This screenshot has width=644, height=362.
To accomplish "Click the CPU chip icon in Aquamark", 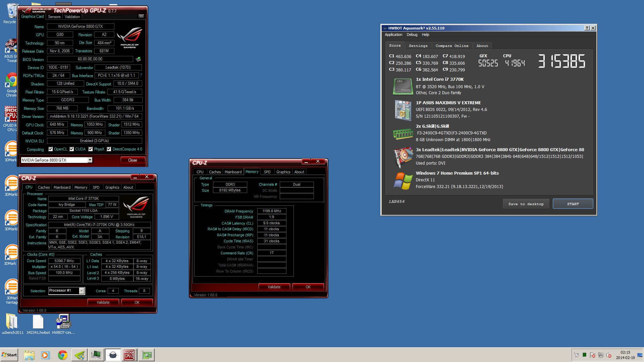I will [x=403, y=86].
